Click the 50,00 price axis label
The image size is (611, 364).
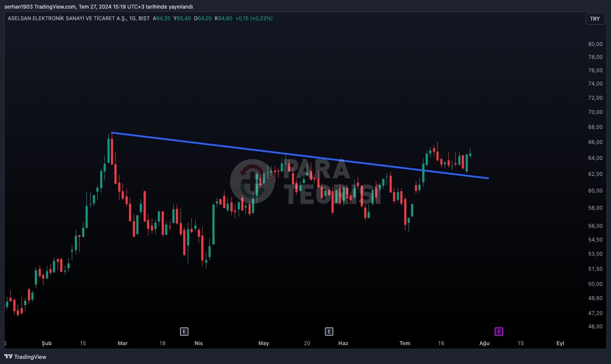point(595,284)
